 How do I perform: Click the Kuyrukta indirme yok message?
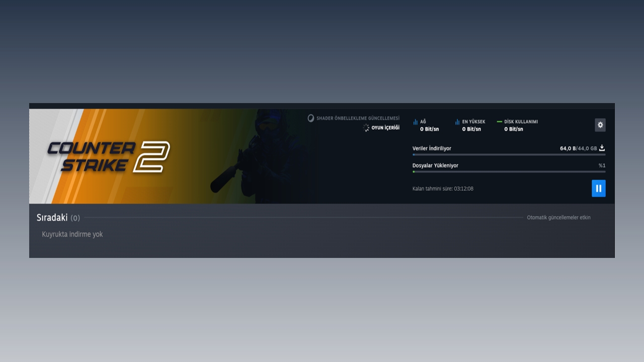[x=72, y=234]
